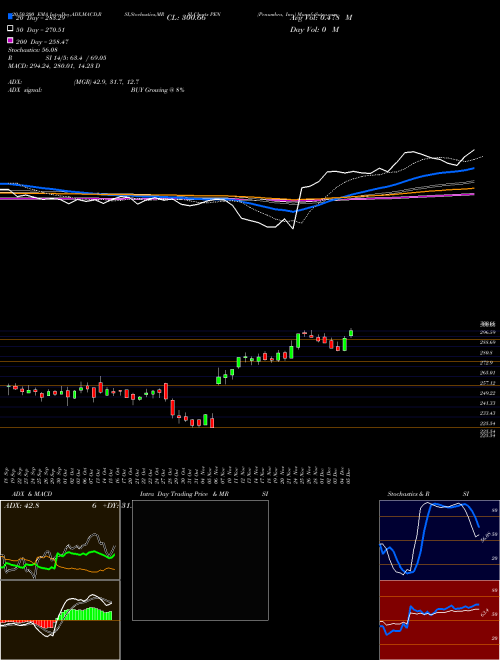
Task: Click the 'Stochastics: 56.08' reading
Action: click(32, 50)
